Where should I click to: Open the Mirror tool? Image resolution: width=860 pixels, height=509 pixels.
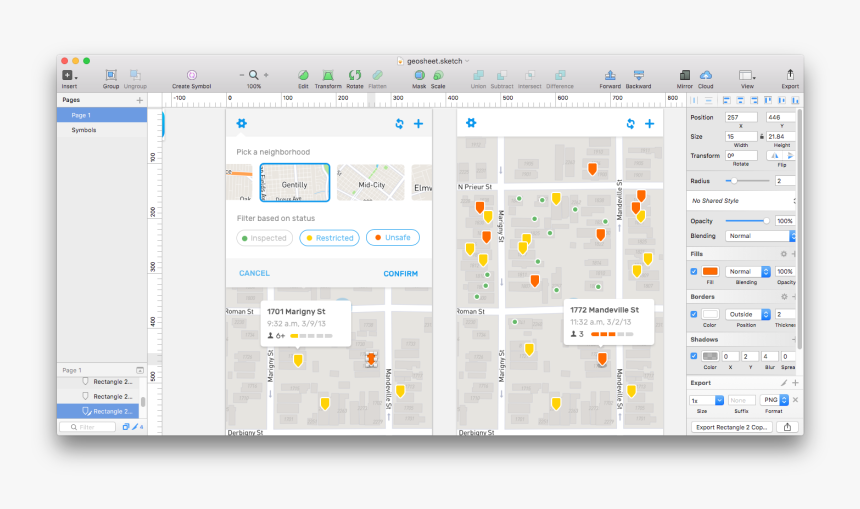pos(684,76)
